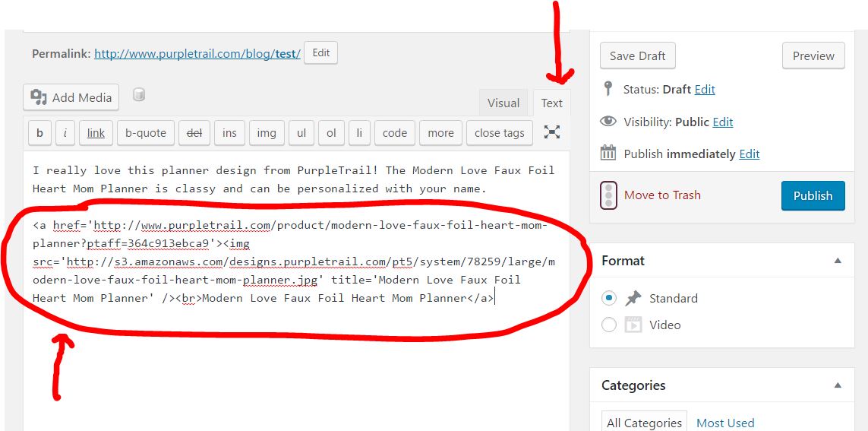The width and height of the screenshot is (868, 431).
Task: Click the status key icon
Action: pyautogui.click(x=608, y=89)
